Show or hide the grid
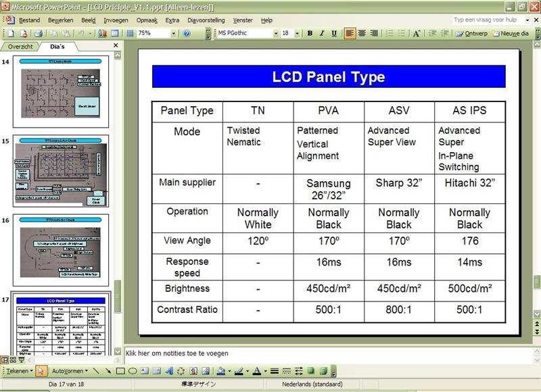Viewport: 541px width, 392px height. click(x=130, y=33)
